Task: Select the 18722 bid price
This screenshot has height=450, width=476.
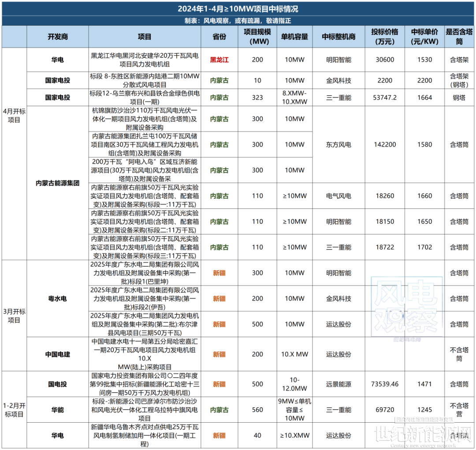Action: tap(385, 247)
